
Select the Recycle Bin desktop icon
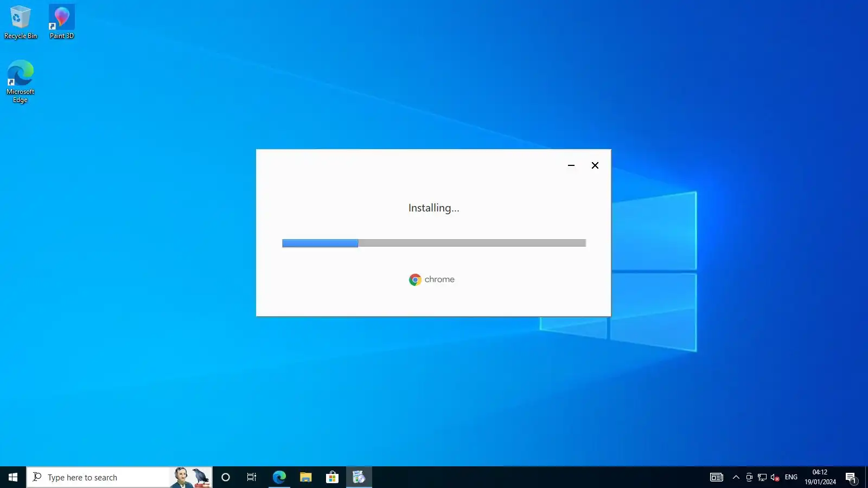pos(21,22)
